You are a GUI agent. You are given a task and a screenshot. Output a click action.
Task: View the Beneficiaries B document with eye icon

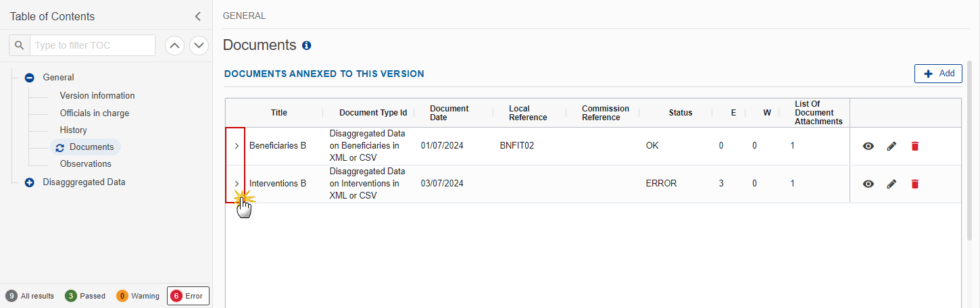pos(868,146)
